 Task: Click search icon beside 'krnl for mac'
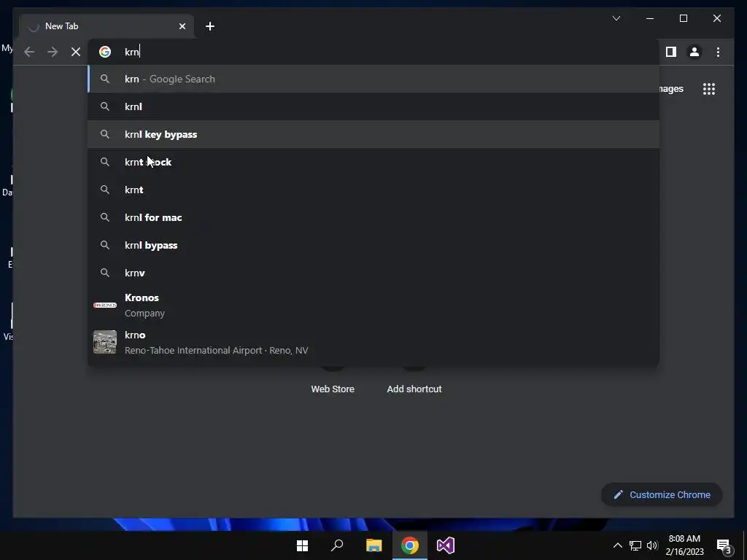pyautogui.click(x=105, y=217)
